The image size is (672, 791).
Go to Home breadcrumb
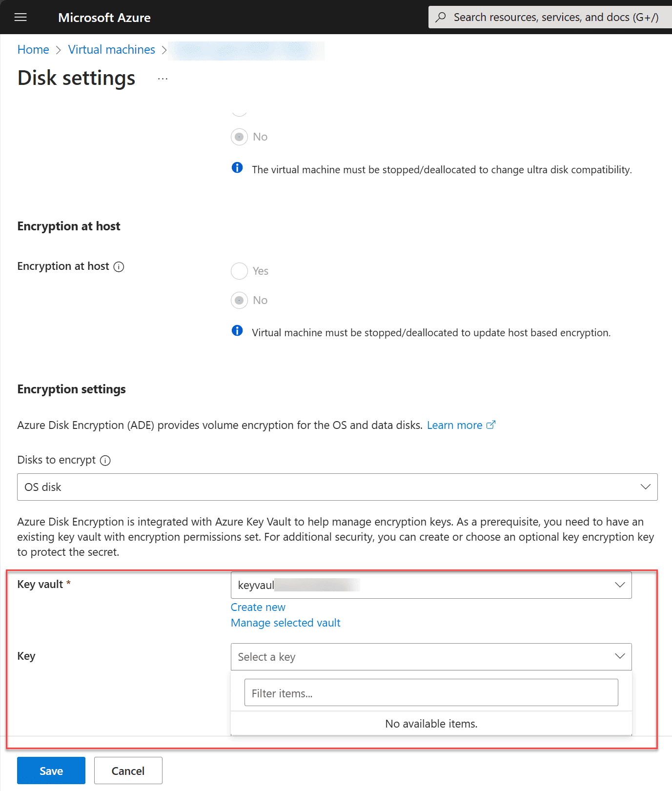[x=33, y=50]
